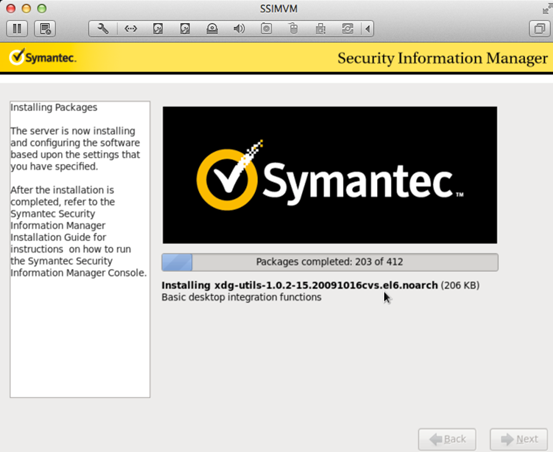Collapse the device toolbar with left arrow
Image resolution: width=553 pixels, height=452 pixels.
pos(367,29)
